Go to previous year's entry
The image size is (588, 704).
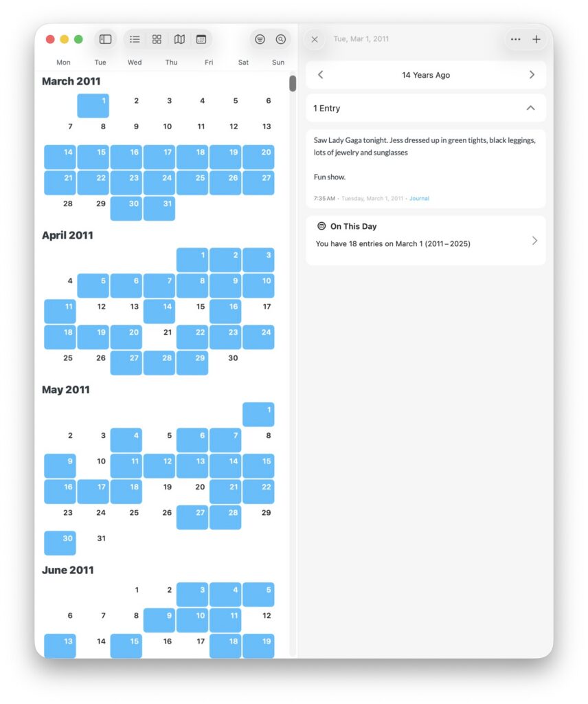pos(321,75)
